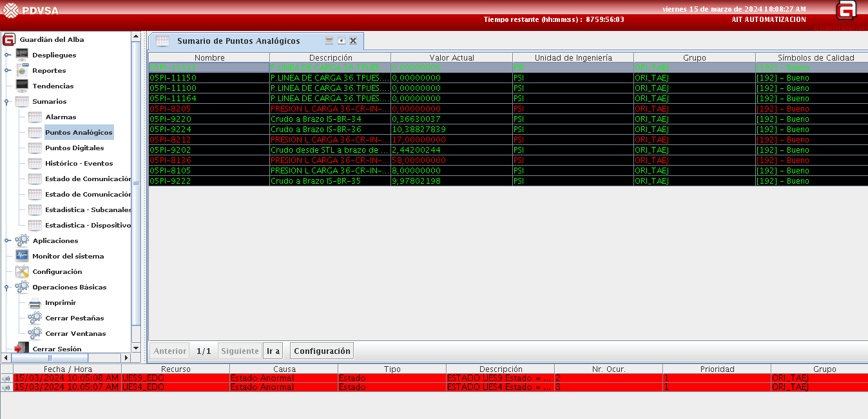Select the 05PI-8212 row in table

coord(209,140)
